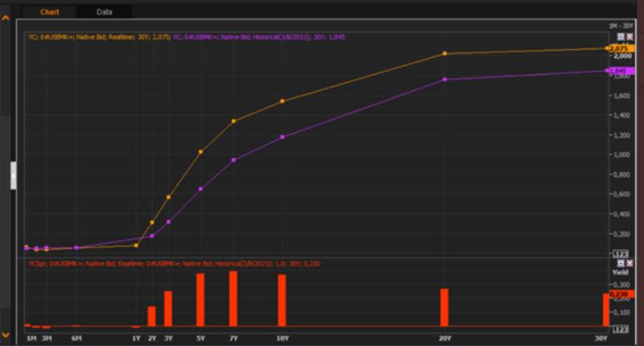Click the red spread bar at 7Y
644x346 pixels.
pyautogui.click(x=233, y=299)
